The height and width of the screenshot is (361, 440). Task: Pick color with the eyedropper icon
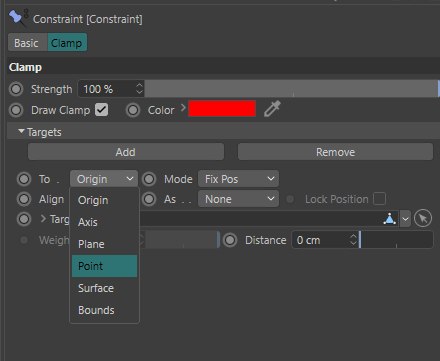[x=272, y=109]
